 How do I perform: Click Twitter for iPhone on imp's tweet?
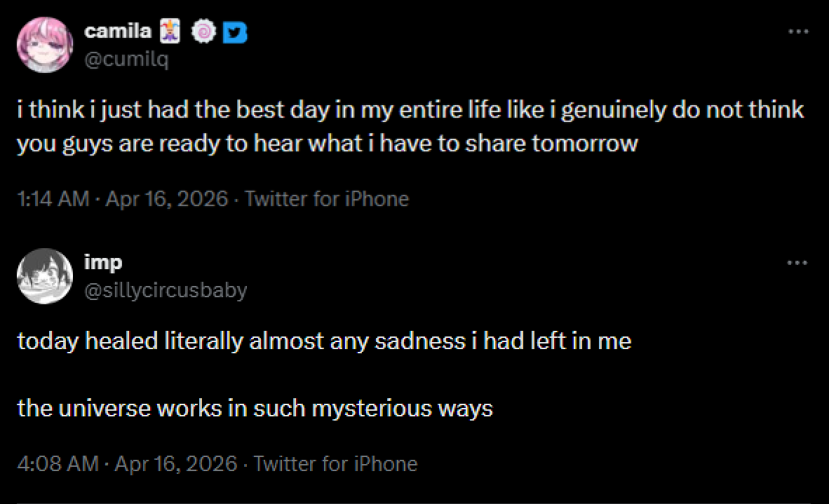tap(335, 464)
